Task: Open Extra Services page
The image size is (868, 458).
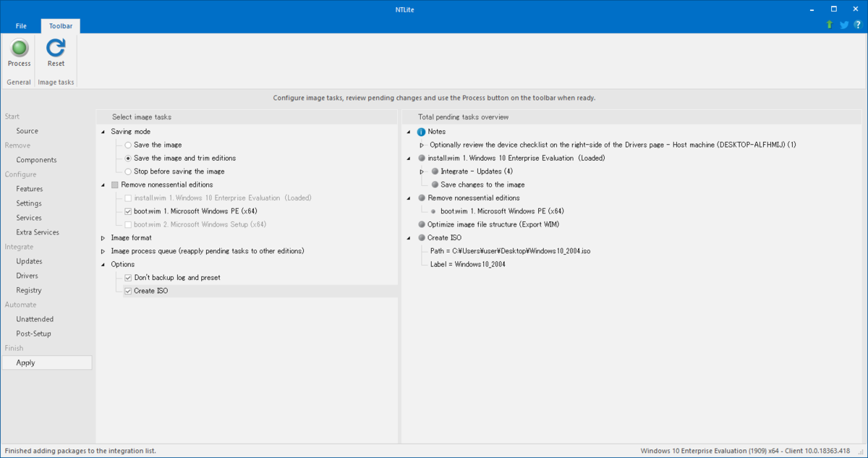Action: [x=38, y=232]
